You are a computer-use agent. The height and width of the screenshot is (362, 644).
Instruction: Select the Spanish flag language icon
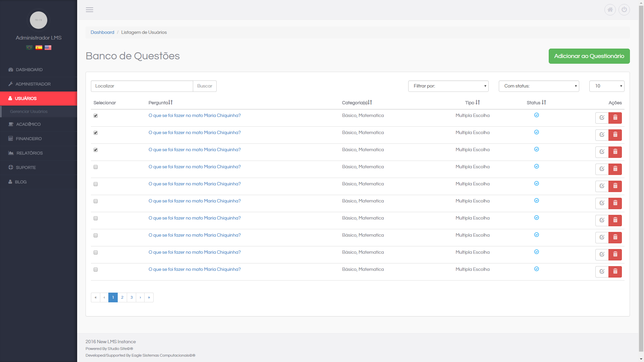click(39, 48)
